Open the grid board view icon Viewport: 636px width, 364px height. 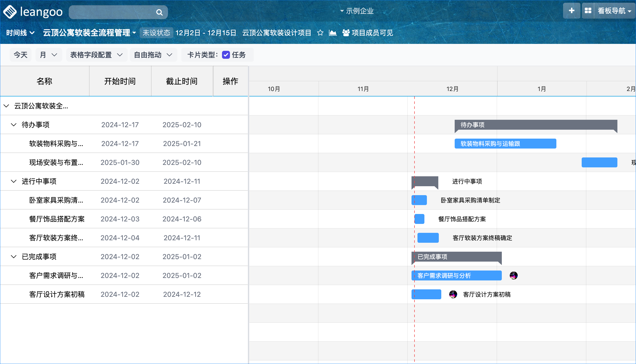click(x=588, y=11)
